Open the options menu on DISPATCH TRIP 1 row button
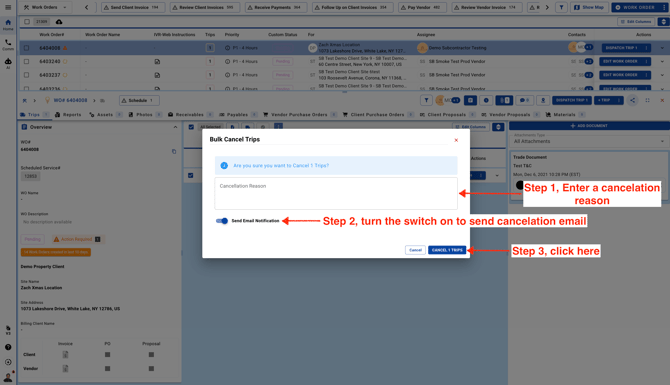Viewport: 670px width, 385px height. click(x=646, y=48)
